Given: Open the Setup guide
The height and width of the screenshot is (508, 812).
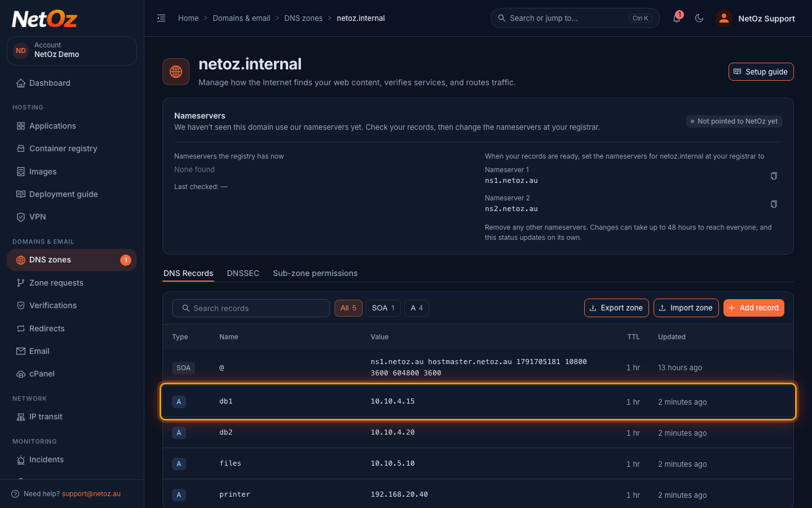Looking at the screenshot, I should (x=761, y=72).
